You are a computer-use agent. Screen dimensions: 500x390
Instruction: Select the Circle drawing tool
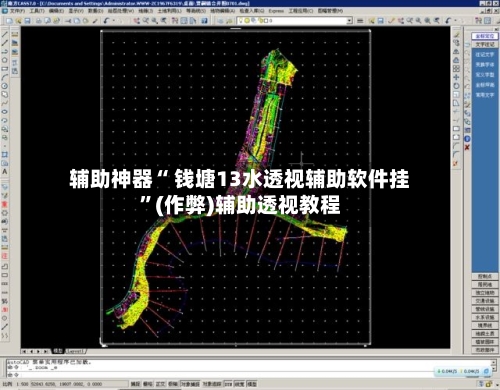(x=5, y=86)
